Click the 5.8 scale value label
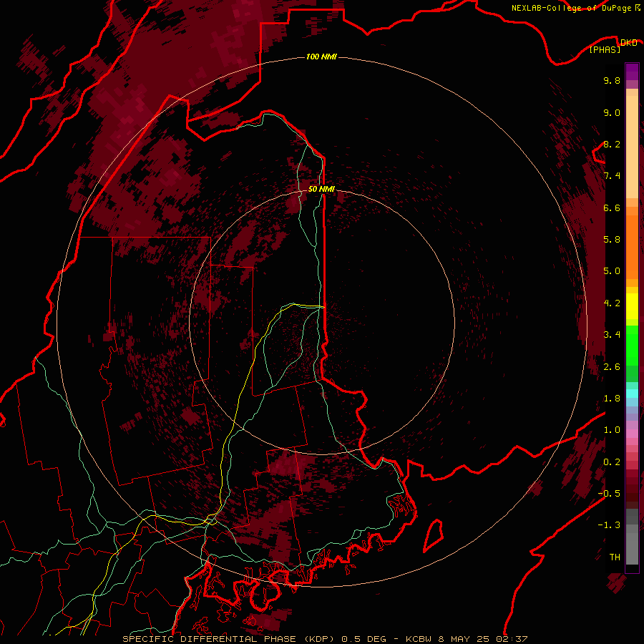This screenshot has height=644, width=644. point(612,240)
